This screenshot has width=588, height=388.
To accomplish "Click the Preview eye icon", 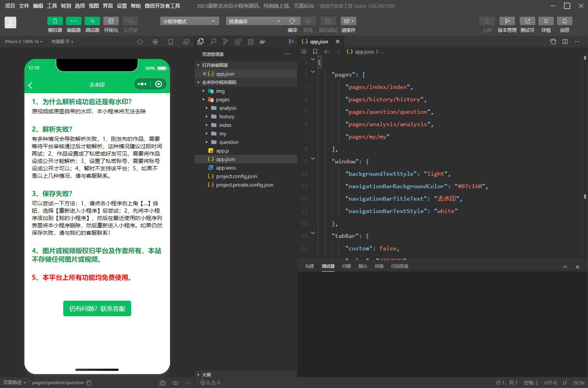I will 308,21.
